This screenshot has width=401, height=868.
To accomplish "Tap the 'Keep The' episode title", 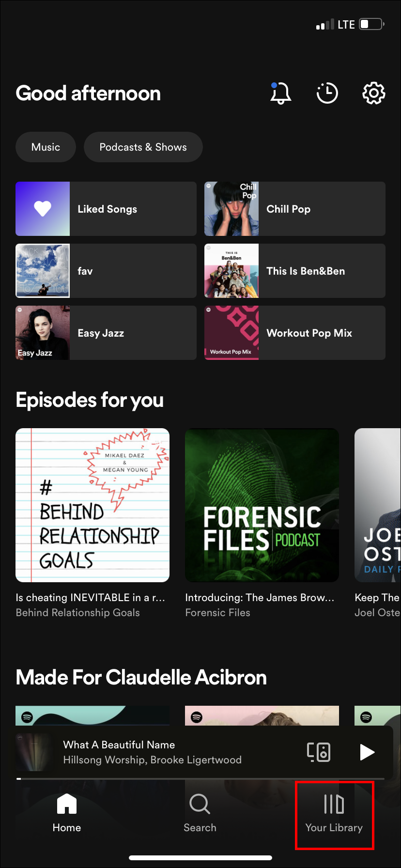I will point(377,598).
